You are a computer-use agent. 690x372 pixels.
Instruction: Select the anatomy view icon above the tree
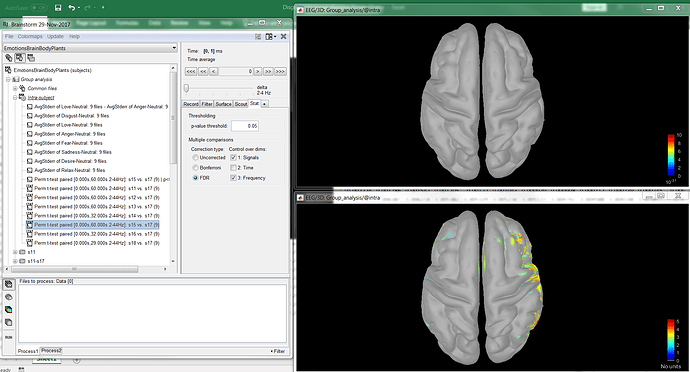8,58
